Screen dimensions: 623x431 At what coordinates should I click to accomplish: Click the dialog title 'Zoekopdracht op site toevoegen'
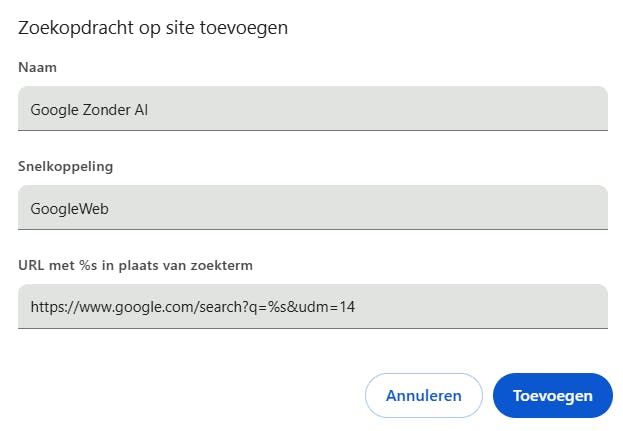click(153, 28)
